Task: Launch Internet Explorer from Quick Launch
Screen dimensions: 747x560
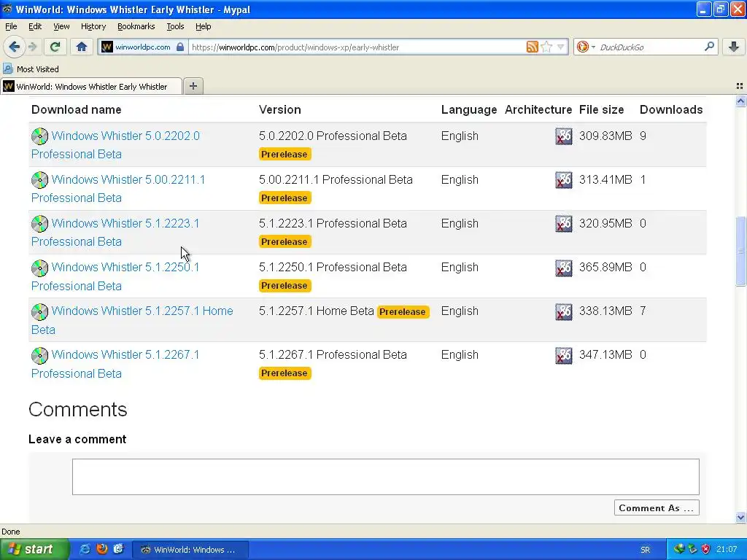Action: pyautogui.click(x=85, y=549)
